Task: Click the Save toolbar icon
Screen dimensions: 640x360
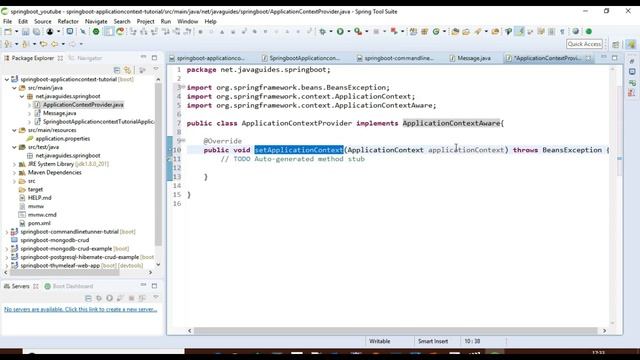Action: click(x=25, y=31)
